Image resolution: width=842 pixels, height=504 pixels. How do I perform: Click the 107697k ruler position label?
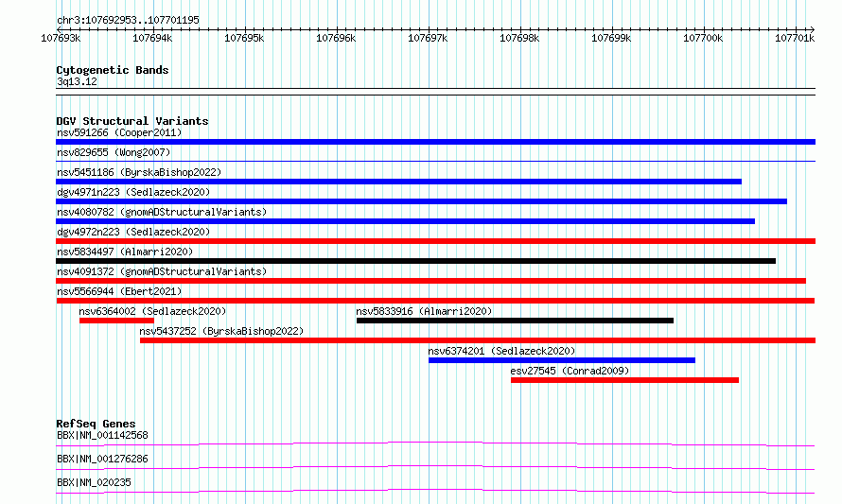coord(428,38)
